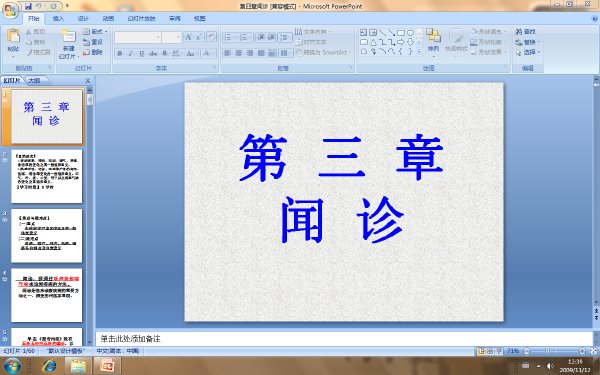
Task: Cut selection with the scissors icon
Action: pyautogui.click(x=36, y=32)
